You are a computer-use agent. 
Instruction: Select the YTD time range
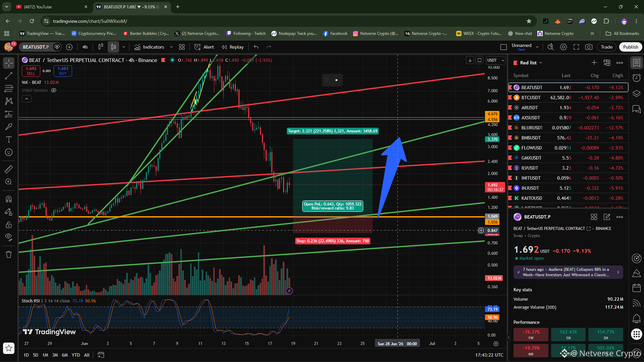click(76, 355)
